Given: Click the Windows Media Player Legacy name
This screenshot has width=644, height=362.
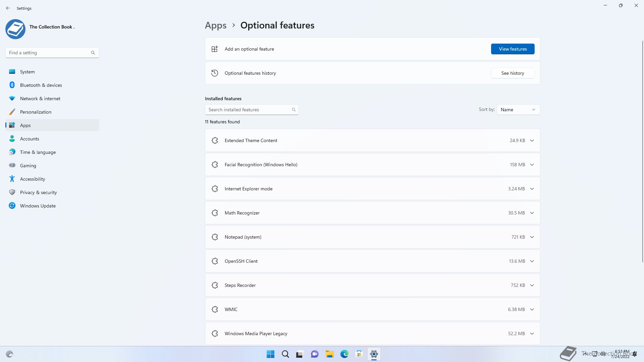Looking at the screenshot, I should pos(256,334).
